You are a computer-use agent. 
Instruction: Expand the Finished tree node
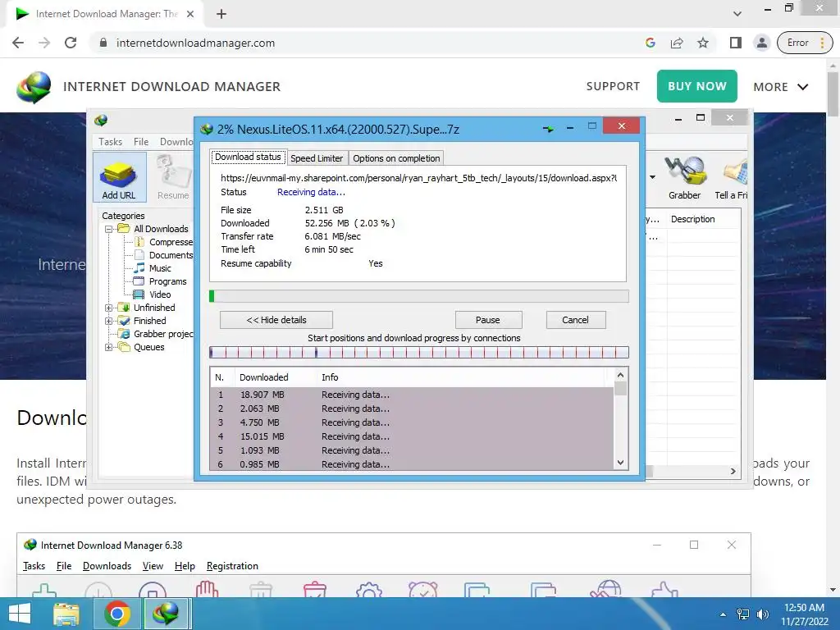point(109,321)
